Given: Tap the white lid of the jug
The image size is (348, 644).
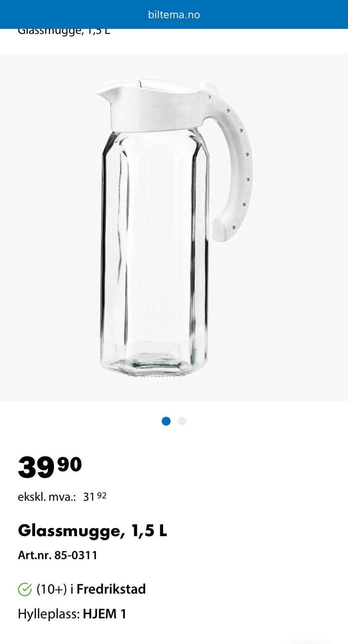Looking at the screenshot, I should (x=157, y=105).
